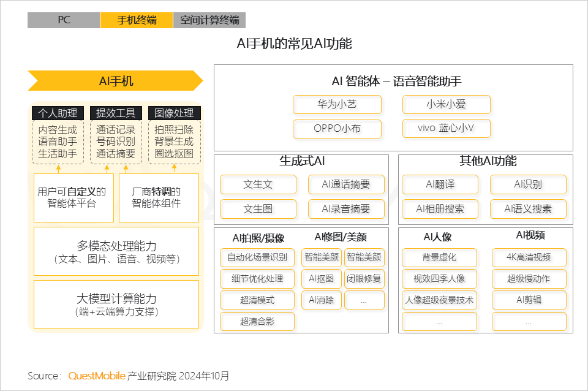The image size is (588, 391).
Task: Click the AI抠图 box
Action: 322,279
